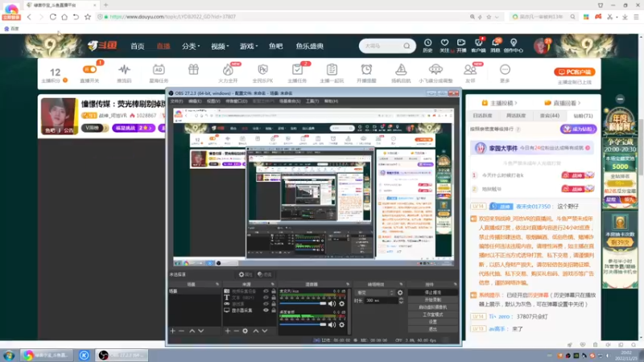Go to the 鱼吧 nav item
The image size is (644, 362).
tap(275, 46)
